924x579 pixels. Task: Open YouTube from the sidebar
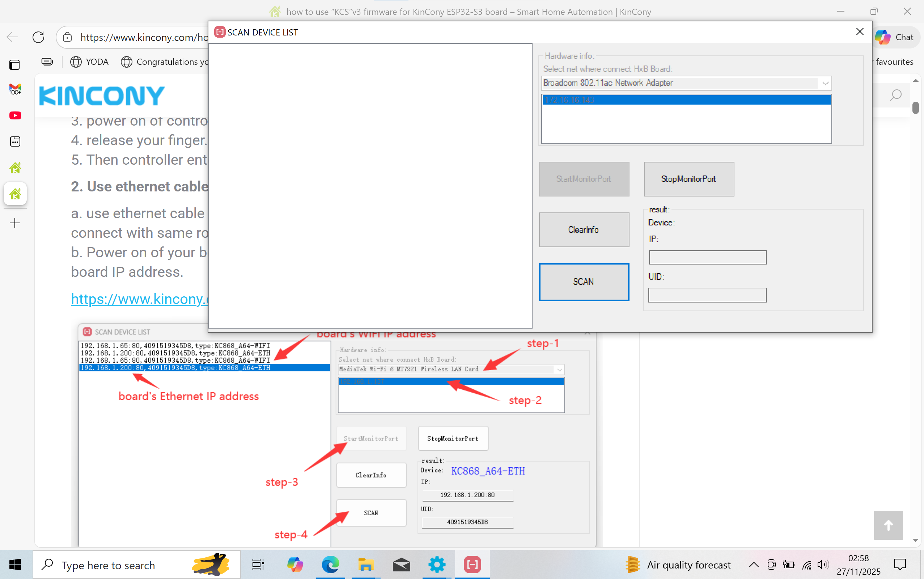[15, 115]
